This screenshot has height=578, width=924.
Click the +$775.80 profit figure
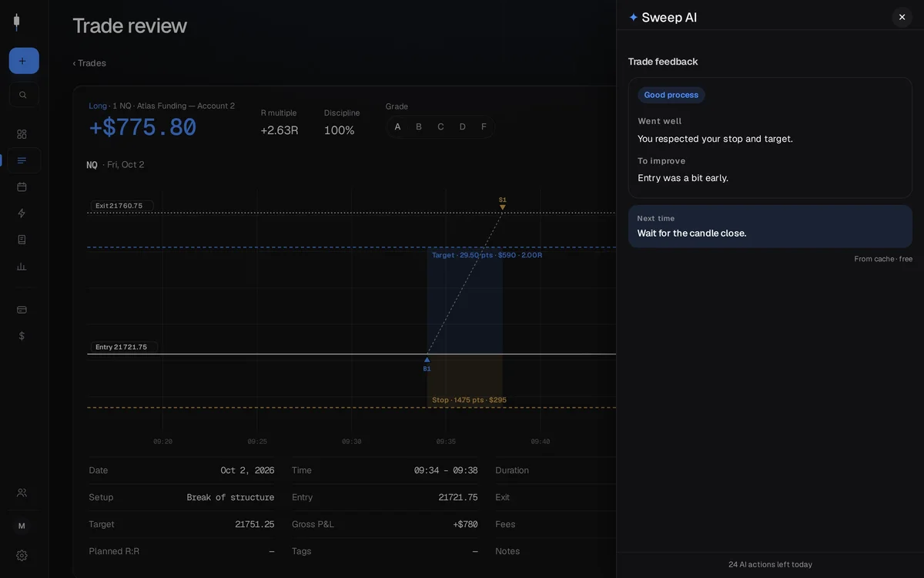point(142,127)
